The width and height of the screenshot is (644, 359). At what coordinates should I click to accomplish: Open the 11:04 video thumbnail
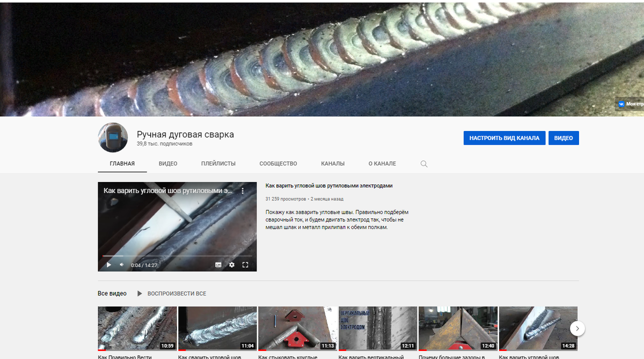pos(217,328)
